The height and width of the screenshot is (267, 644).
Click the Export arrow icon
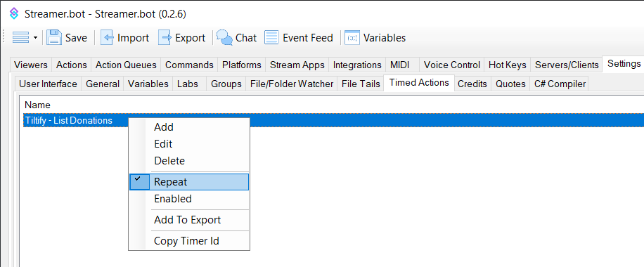pos(165,38)
